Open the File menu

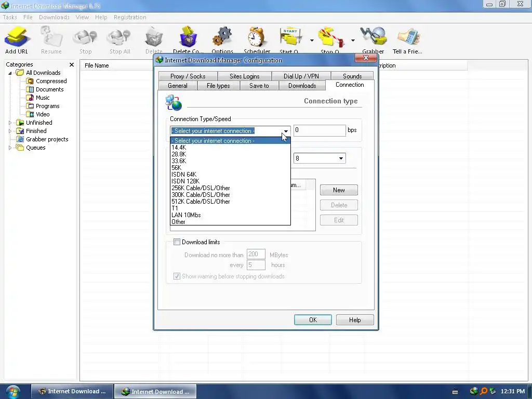pyautogui.click(x=28, y=17)
